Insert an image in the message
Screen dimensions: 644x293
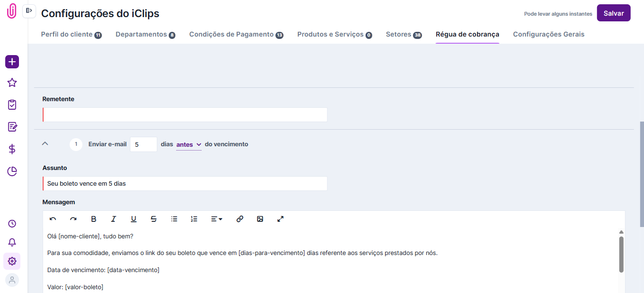coord(260,219)
